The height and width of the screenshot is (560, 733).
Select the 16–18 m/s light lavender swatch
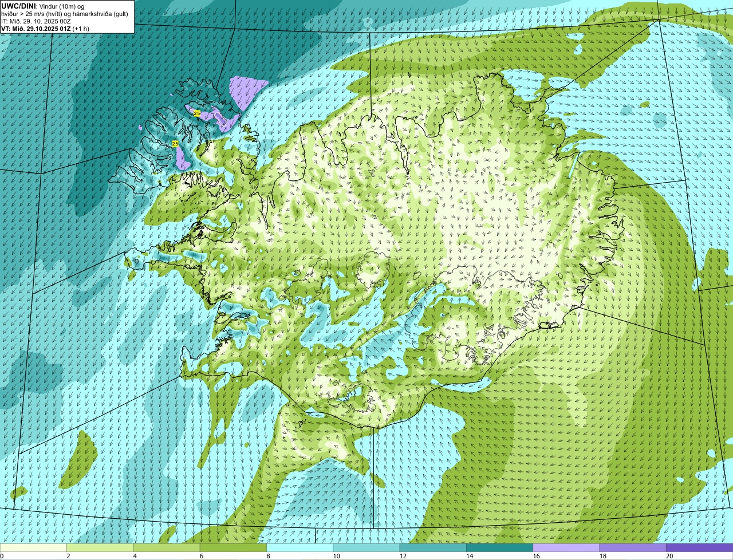[x=566, y=547]
